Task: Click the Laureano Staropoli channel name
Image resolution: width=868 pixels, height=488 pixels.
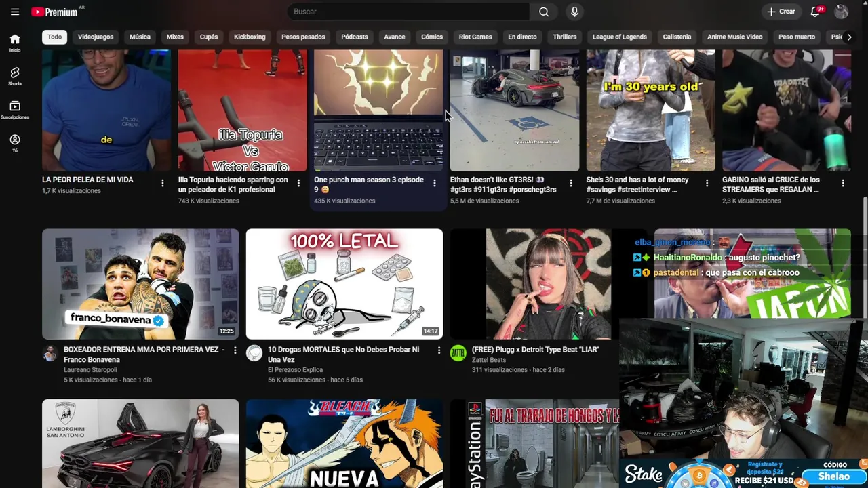Action: [x=90, y=370]
